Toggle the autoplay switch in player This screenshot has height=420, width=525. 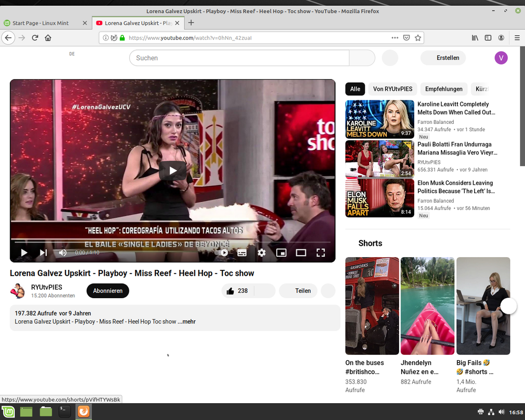point(222,253)
